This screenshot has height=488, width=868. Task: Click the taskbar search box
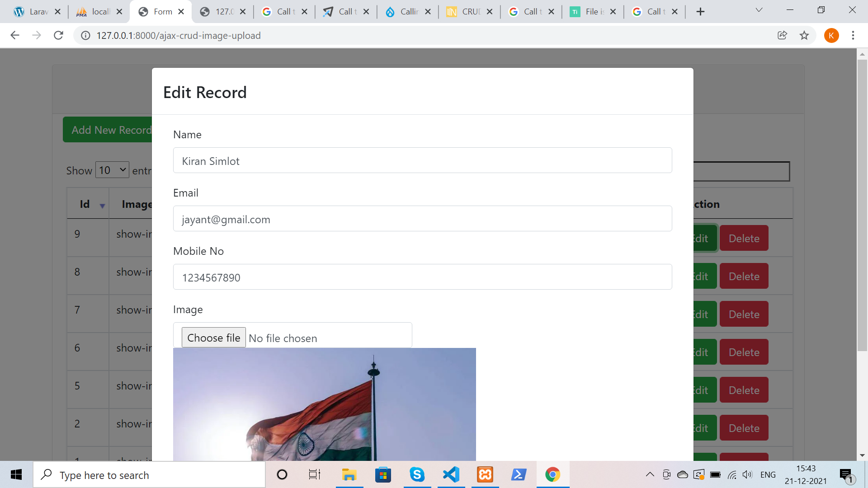(149, 475)
